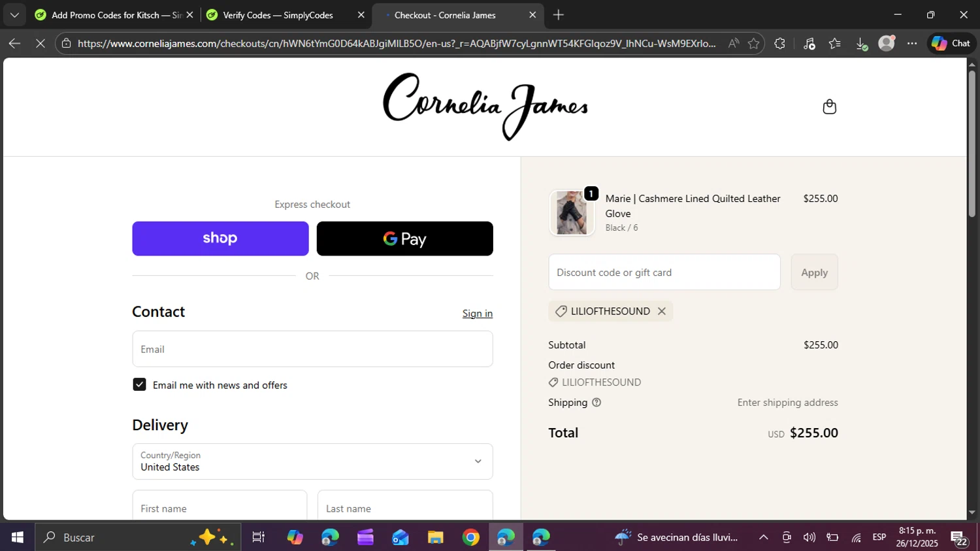Viewport: 980px width, 551px height.
Task: Open the favorites list icon
Action: pos(835,43)
